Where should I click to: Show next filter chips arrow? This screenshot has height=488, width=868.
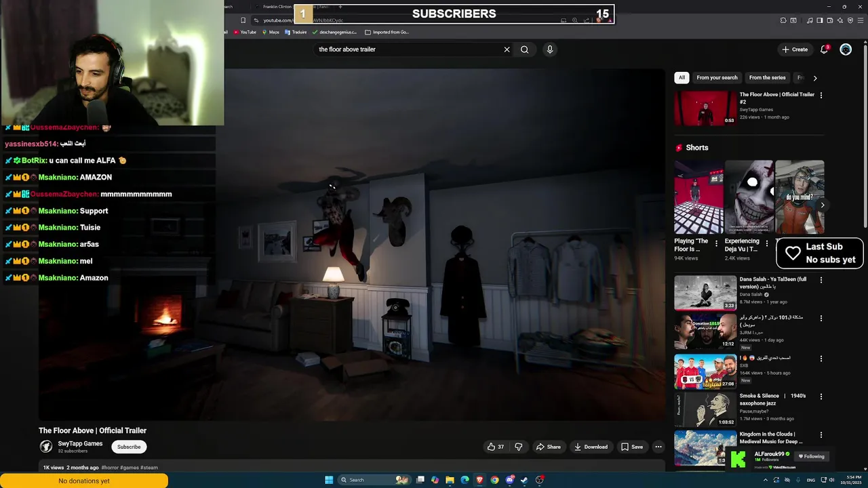[x=815, y=78]
